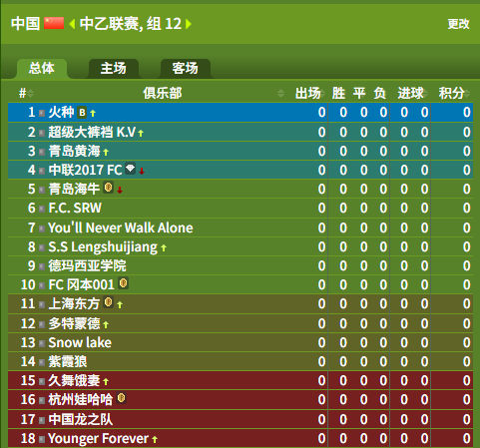
Task: Click the China flag icon
Action: click(54, 24)
